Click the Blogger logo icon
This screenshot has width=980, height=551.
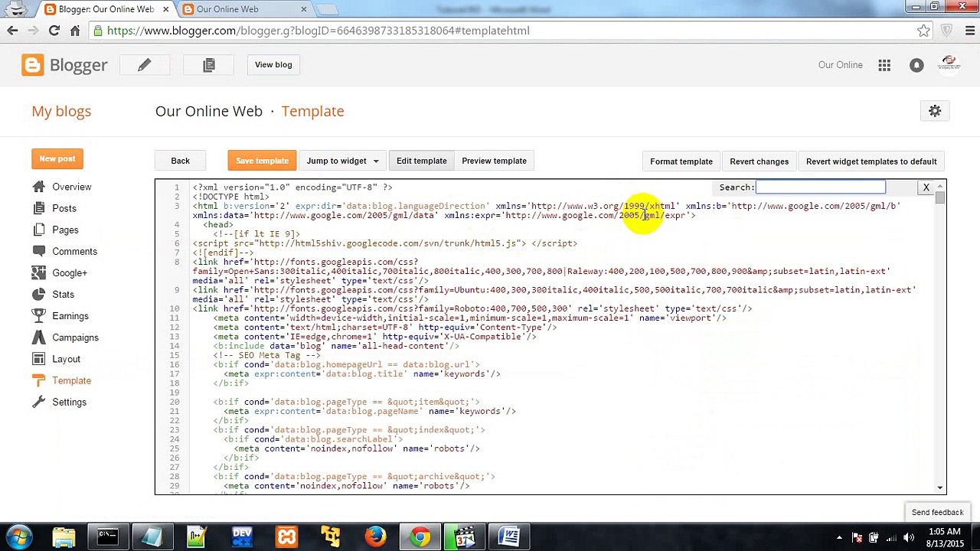pyautogui.click(x=33, y=65)
